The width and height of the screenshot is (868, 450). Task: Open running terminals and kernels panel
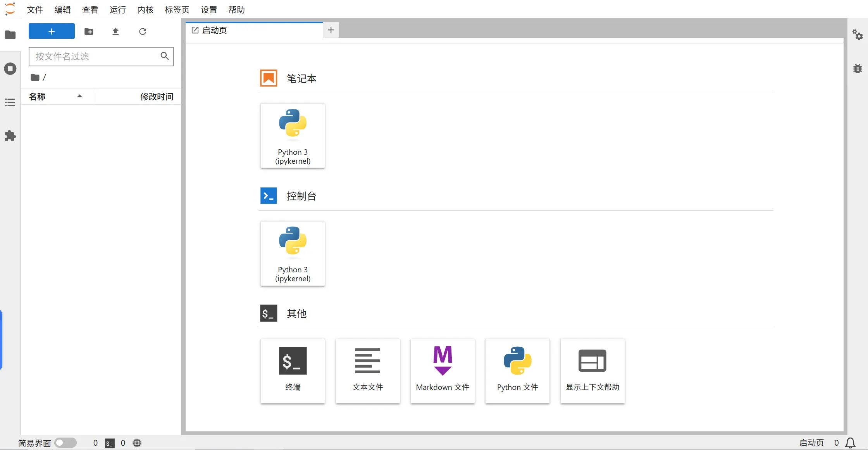[x=10, y=69]
